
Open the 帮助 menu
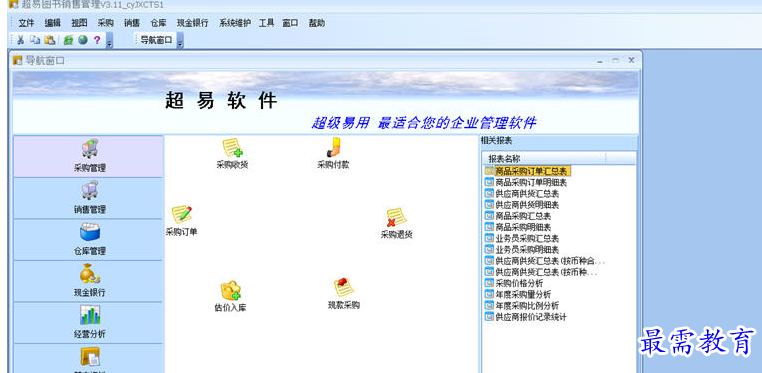(317, 23)
